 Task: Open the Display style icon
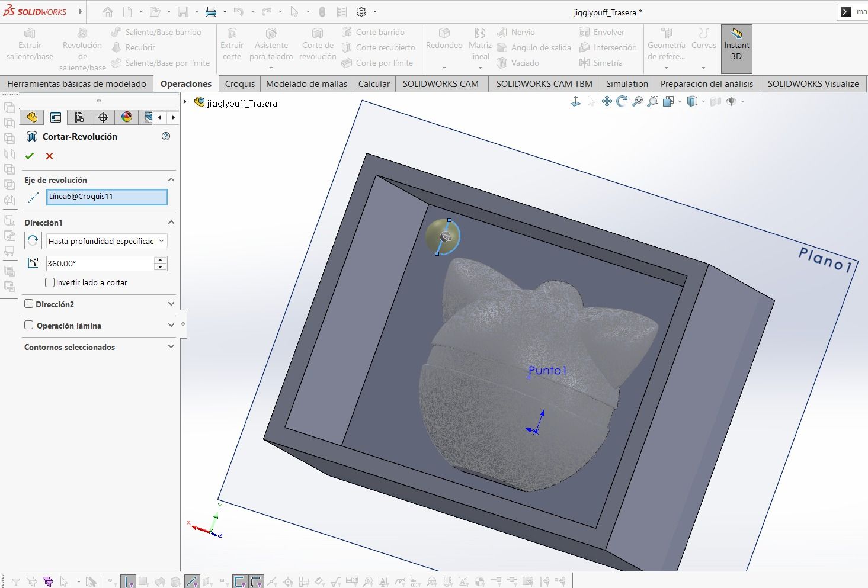tap(692, 102)
